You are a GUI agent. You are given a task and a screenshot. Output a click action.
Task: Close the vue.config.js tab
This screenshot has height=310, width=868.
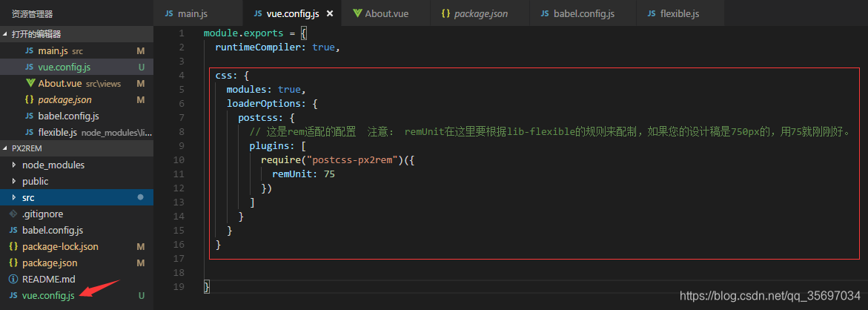coord(330,13)
